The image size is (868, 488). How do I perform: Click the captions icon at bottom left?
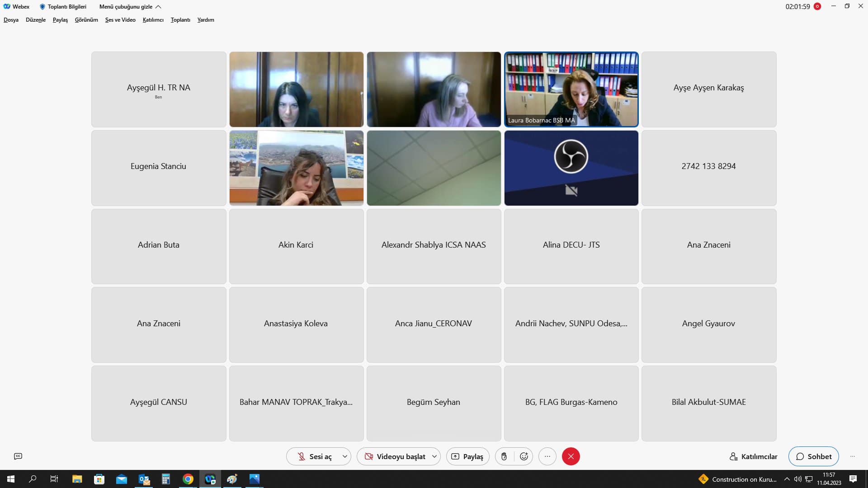[18, 456]
